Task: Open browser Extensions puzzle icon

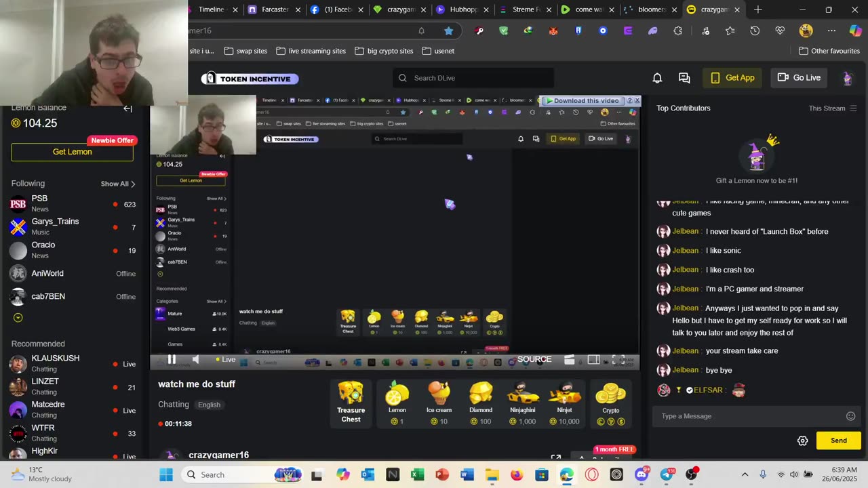Action: [x=677, y=30]
